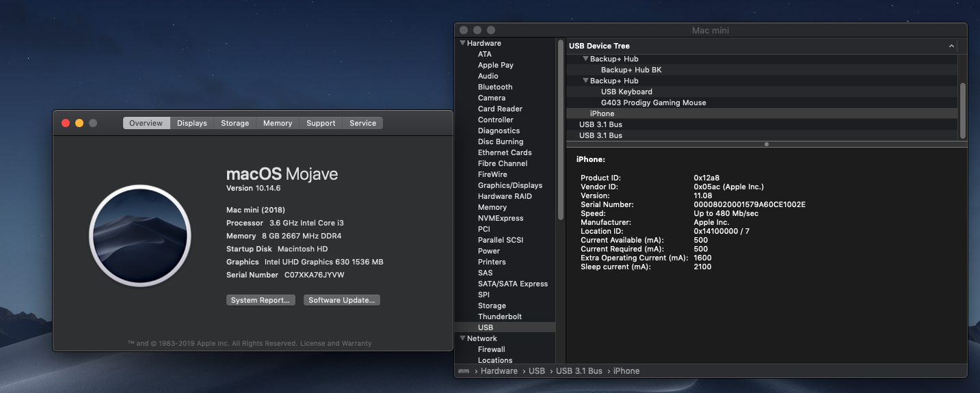Click the Mac mini icon in path bar
The image size is (980, 393).
coord(464,371)
